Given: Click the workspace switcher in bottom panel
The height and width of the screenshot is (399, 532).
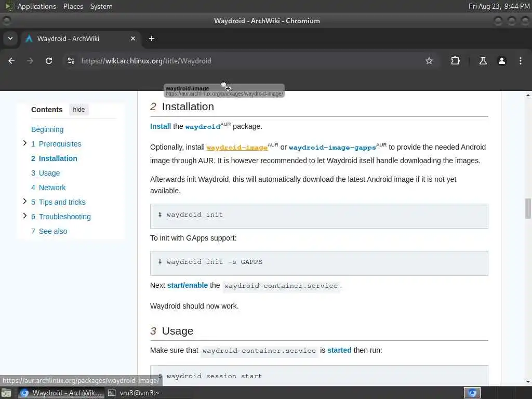Looking at the screenshot, I should [472, 393].
